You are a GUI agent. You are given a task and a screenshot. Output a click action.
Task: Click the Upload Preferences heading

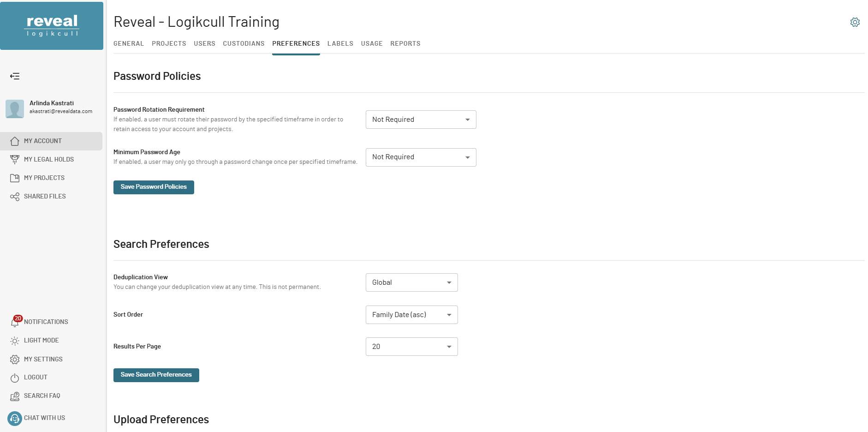click(161, 420)
